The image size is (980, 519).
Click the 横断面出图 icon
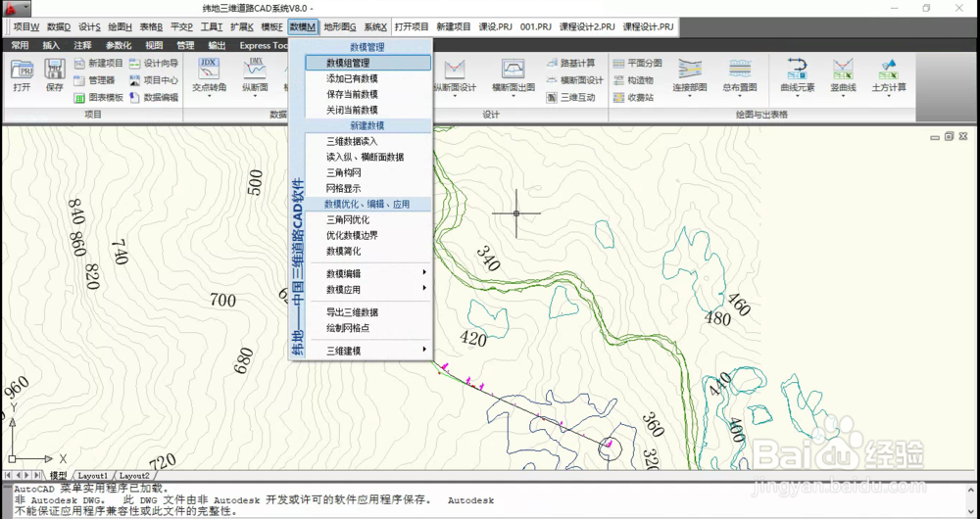[514, 70]
